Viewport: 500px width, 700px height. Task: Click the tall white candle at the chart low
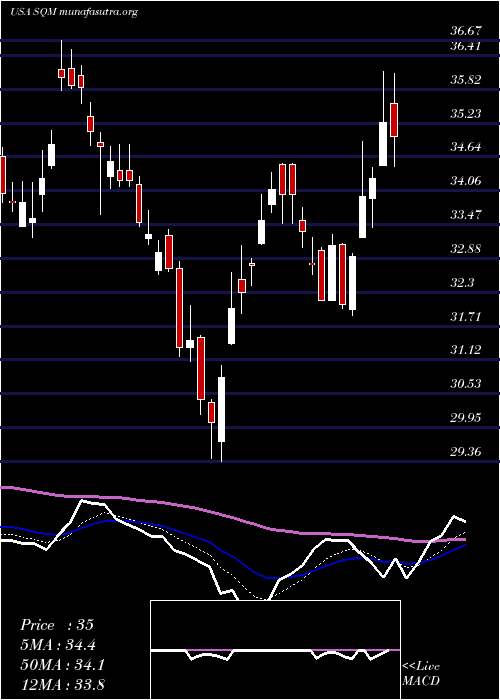(x=221, y=409)
